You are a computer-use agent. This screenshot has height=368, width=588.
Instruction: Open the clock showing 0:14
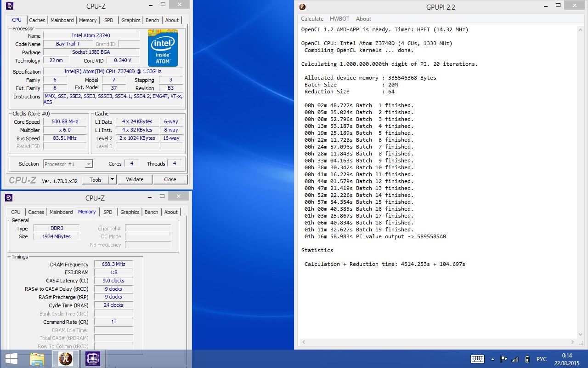[x=566, y=355]
